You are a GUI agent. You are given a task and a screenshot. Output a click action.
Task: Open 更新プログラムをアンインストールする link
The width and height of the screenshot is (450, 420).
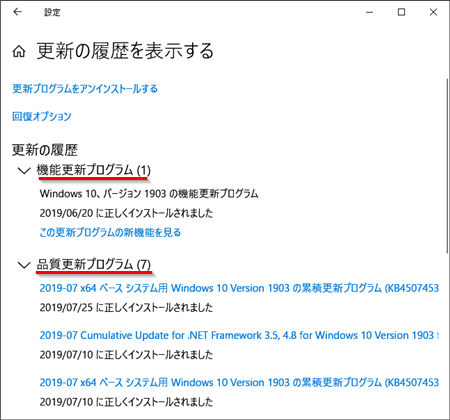click(85, 89)
